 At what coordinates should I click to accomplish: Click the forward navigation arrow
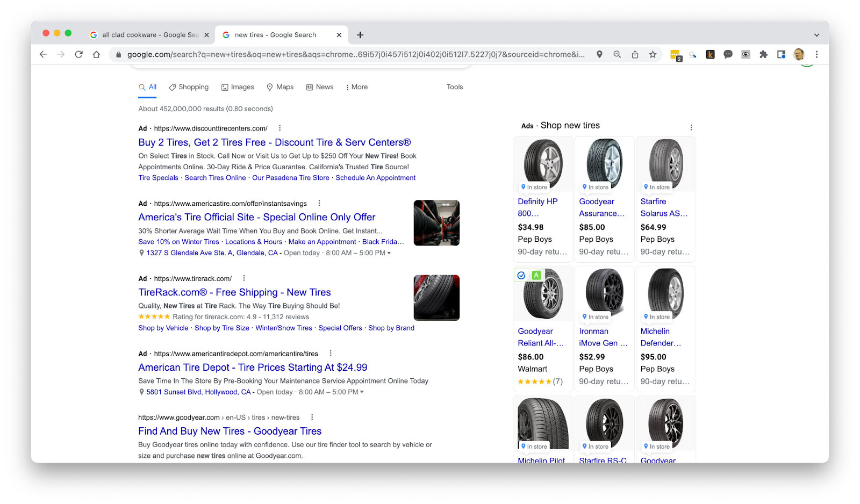pos(61,54)
